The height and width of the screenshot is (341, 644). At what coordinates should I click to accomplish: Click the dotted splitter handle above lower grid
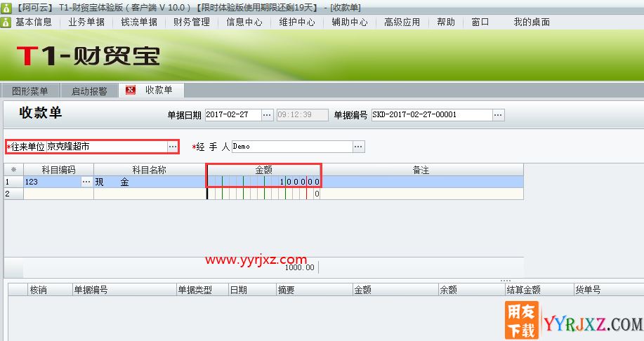(506, 281)
